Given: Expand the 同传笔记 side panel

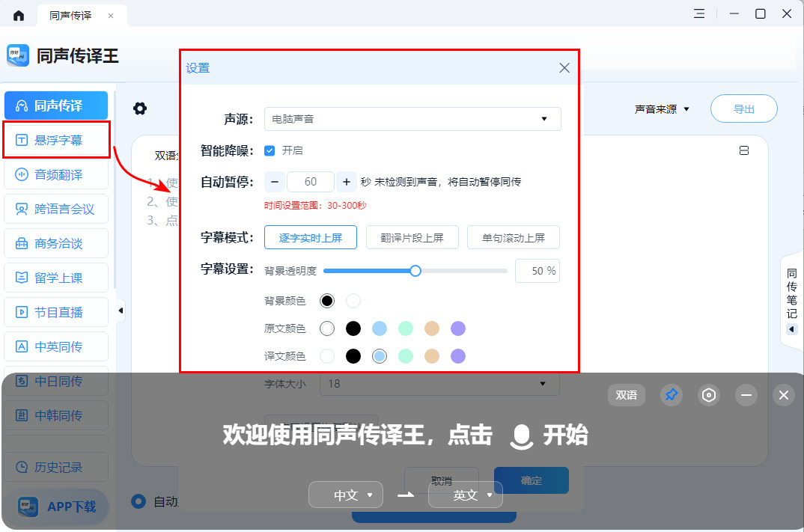Looking at the screenshot, I should [x=792, y=329].
